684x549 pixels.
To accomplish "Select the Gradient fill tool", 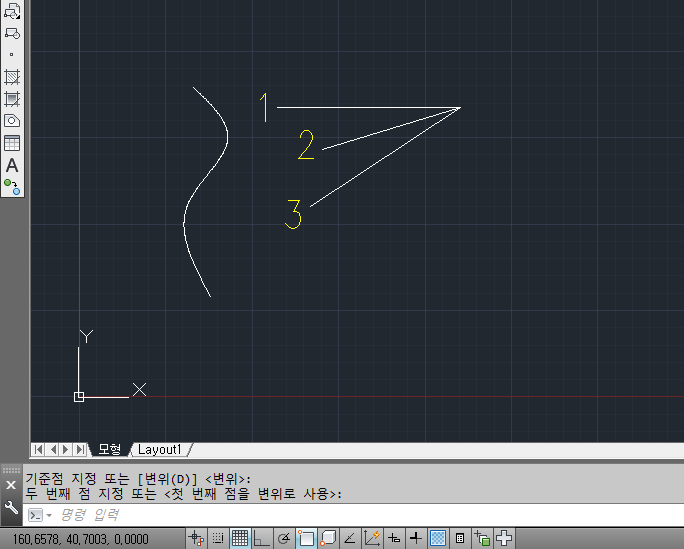I will (12, 99).
